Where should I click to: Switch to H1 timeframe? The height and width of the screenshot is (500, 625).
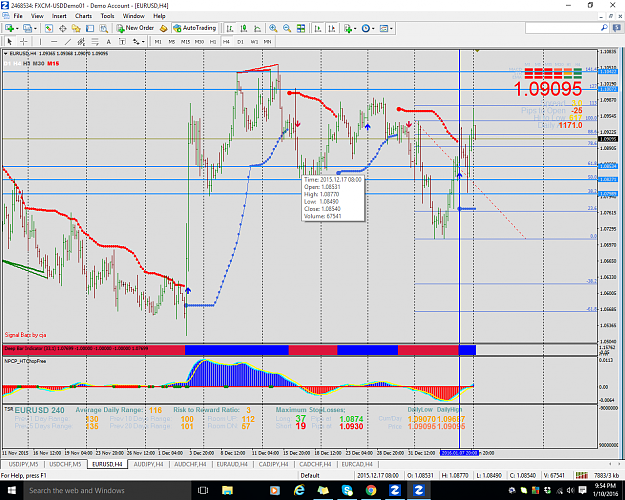click(213, 41)
